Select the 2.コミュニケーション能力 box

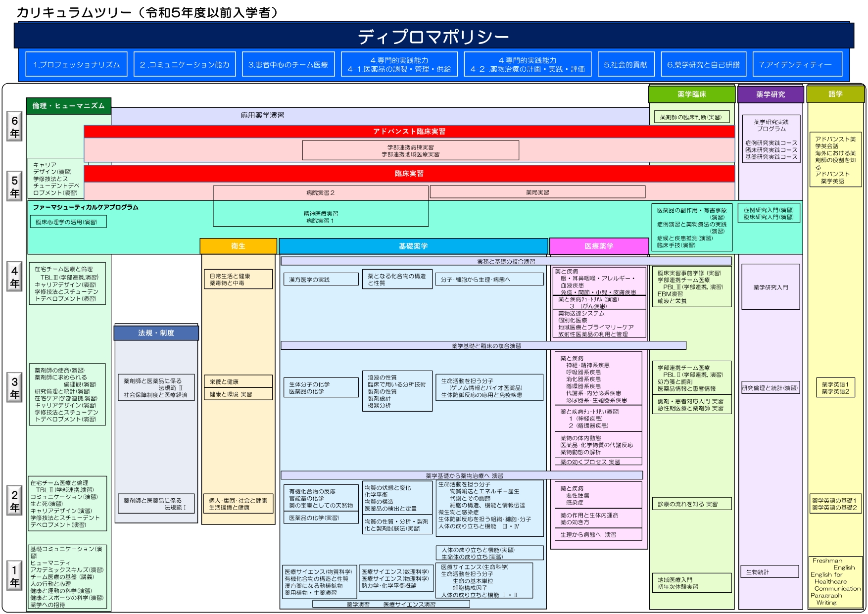pyautogui.click(x=185, y=64)
